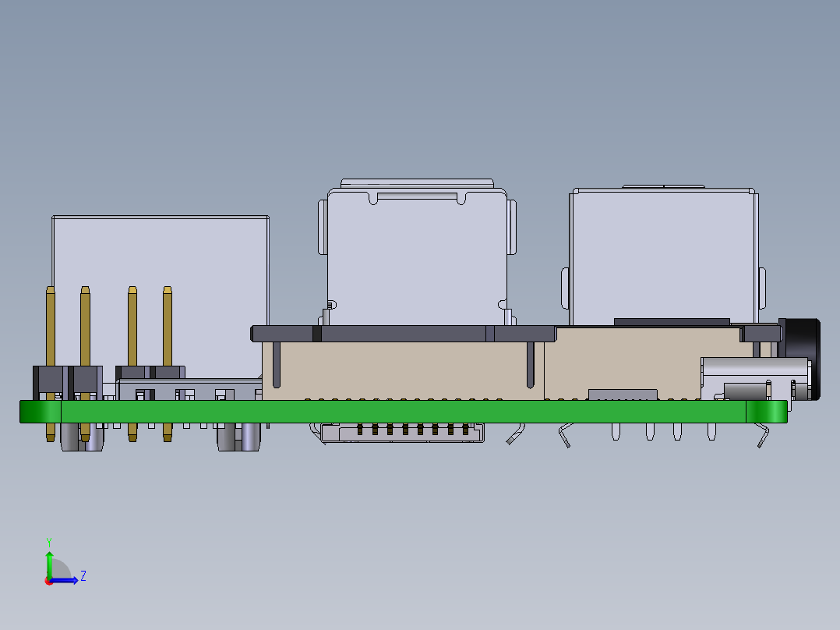Select the black audio jack barrel at board end
The image size is (840, 630).
801,358
